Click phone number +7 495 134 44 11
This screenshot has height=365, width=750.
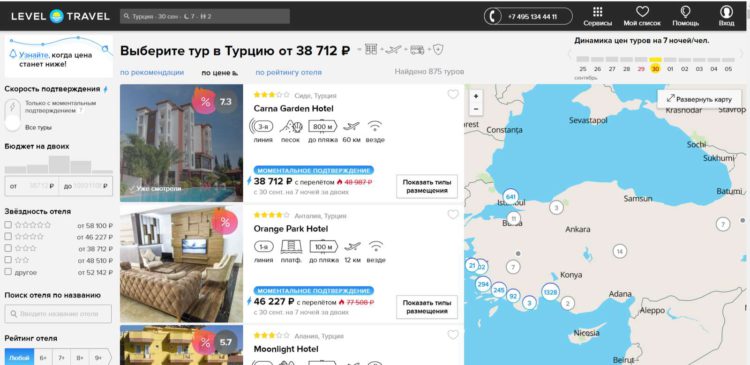click(532, 16)
